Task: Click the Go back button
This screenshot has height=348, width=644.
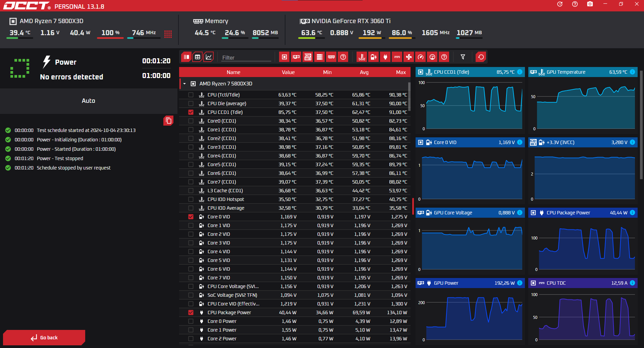Action: [x=44, y=338]
